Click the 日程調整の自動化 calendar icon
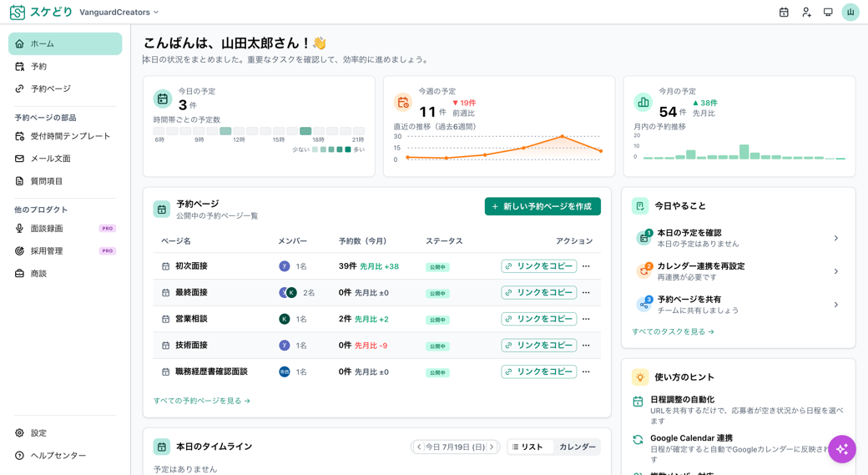This screenshot has width=868, height=475. click(x=638, y=402)
